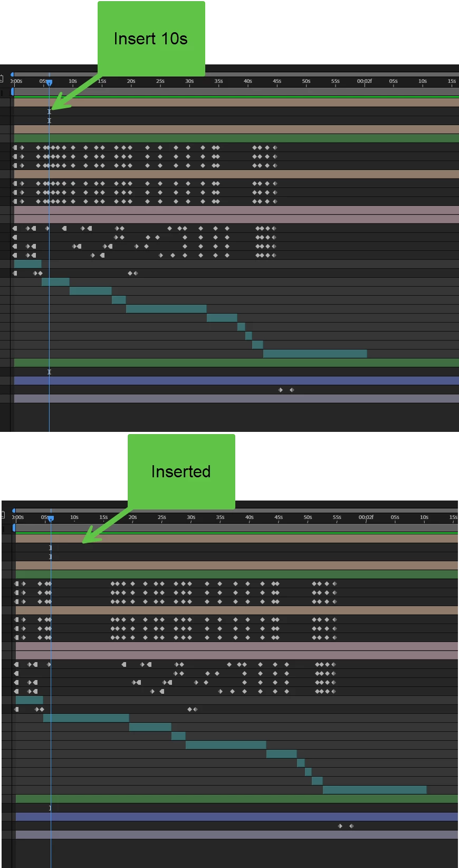Select the blue layer bar in top timeline
The width and height of the screenshot is (459, 868).
(236, 381)
